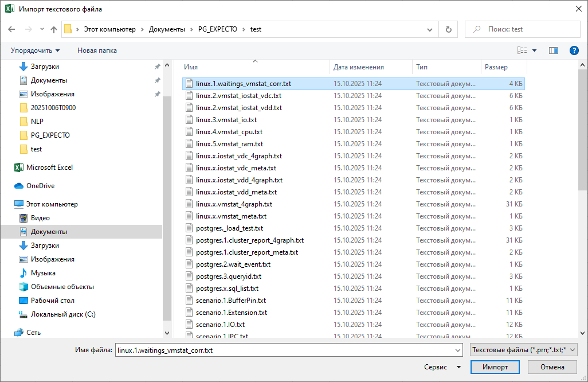This screenshot has width=588, height=382.
Task: Go up one folder level
Action: point(54,29)
